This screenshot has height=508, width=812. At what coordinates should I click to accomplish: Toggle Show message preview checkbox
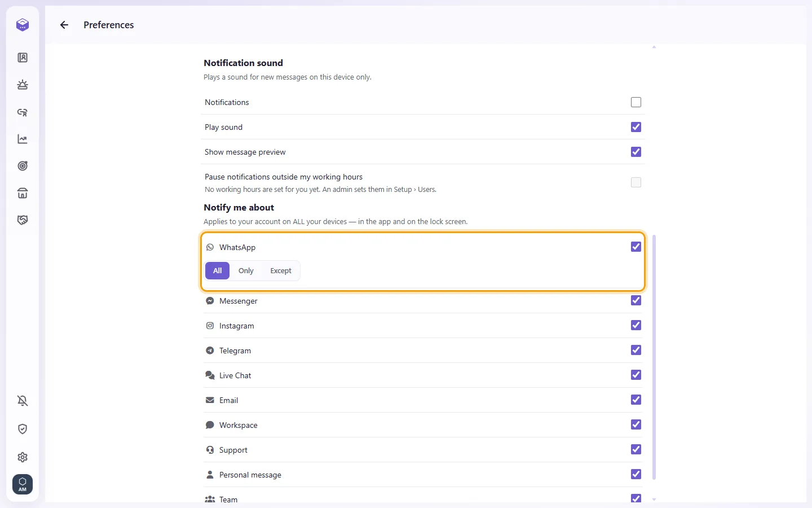636,152
